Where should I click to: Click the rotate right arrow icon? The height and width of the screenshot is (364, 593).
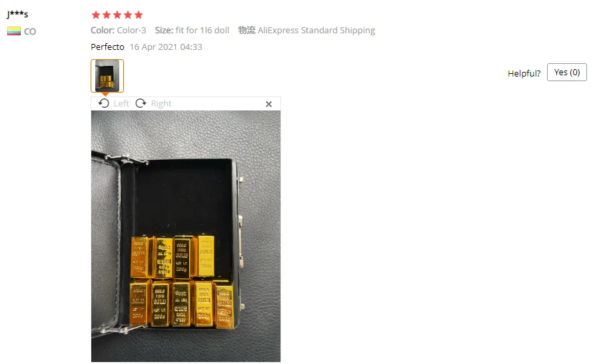[x=141, y=103]
